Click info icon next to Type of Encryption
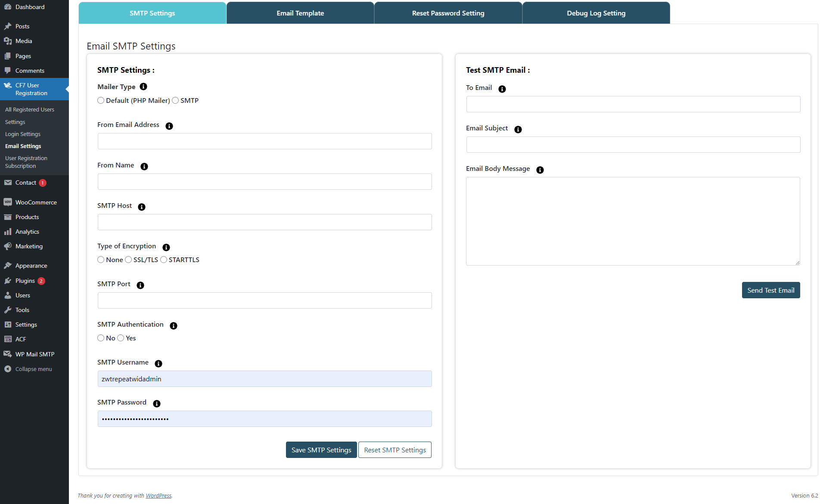The image size is (820, 504). pos(166,247)
